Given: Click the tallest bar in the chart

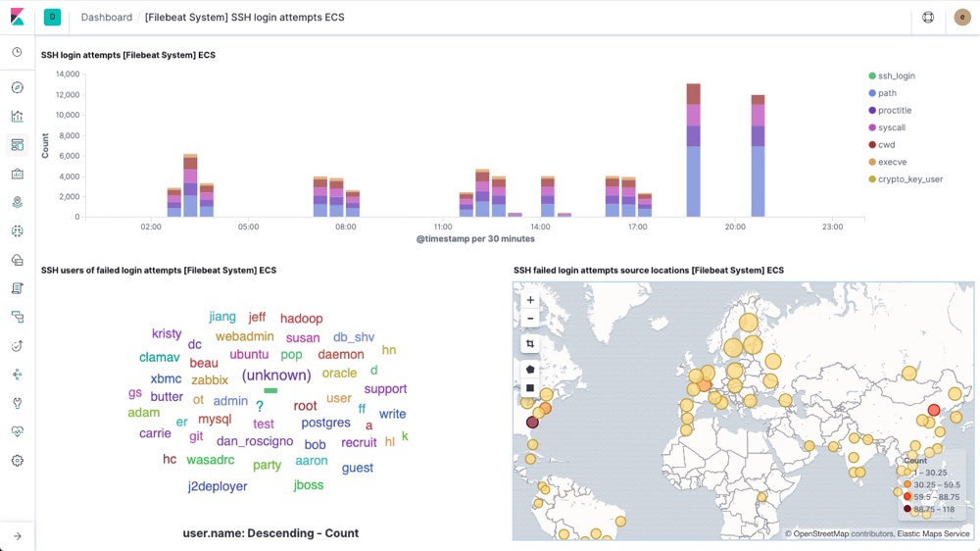Looking at the screenshot, I should (693, 150).
